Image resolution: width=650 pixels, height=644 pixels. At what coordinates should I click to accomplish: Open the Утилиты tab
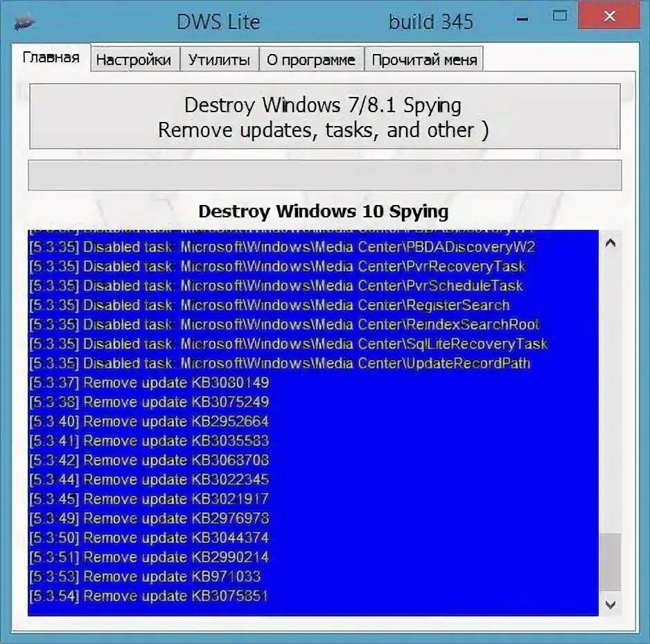click(220, 60)
